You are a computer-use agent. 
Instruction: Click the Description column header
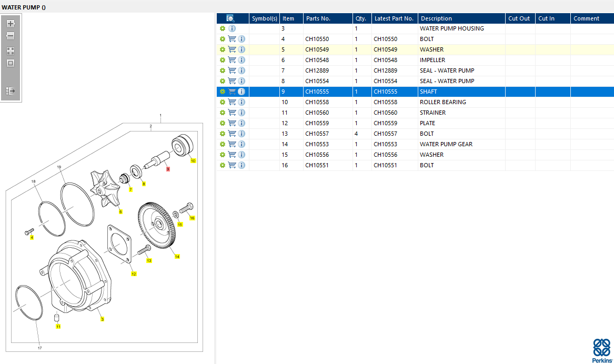[x=436, y=18]
